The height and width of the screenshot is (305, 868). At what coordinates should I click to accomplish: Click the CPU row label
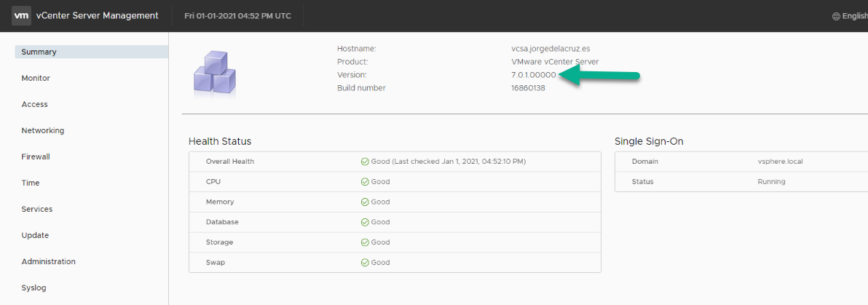(x=213, y=181)
